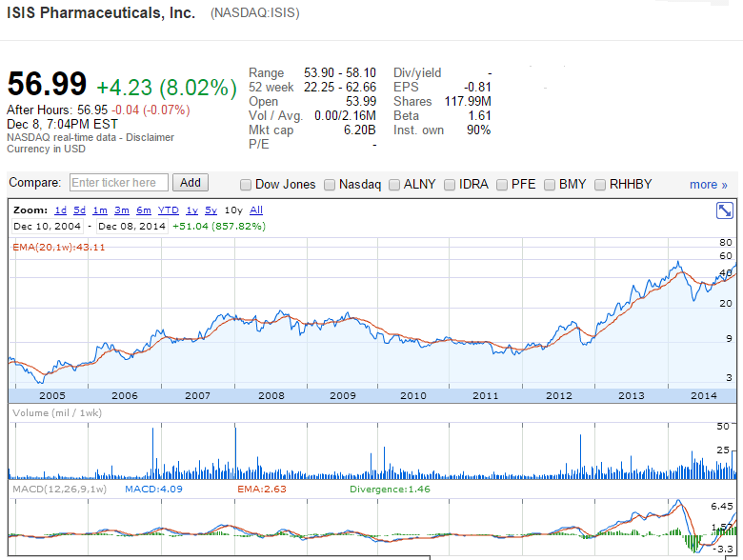The height and width of the screenshot is (560, 743).
Task: Click the EPS value -0.81
Action: [x=477, y=88]
